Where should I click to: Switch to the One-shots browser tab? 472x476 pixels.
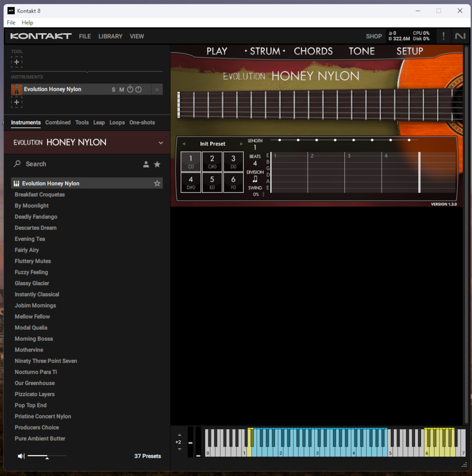142,123
